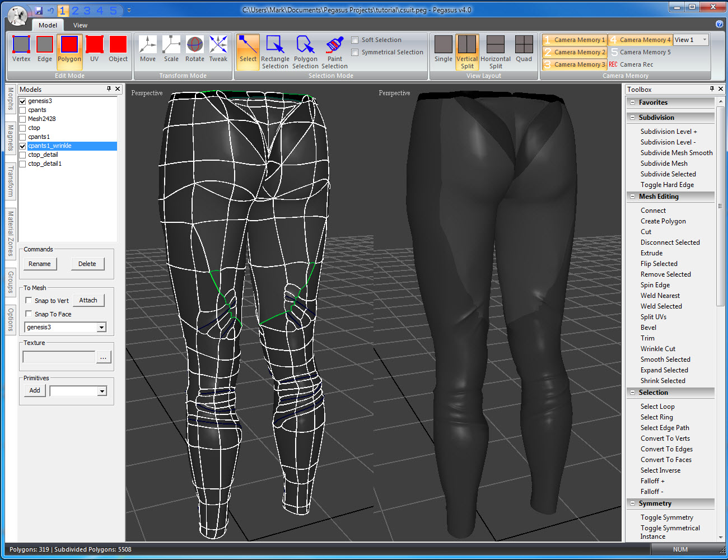The image size is (728, 560).
Task: Enable Snap To Face checkbox
Action: pyautogui.click(x=29, y=314)
